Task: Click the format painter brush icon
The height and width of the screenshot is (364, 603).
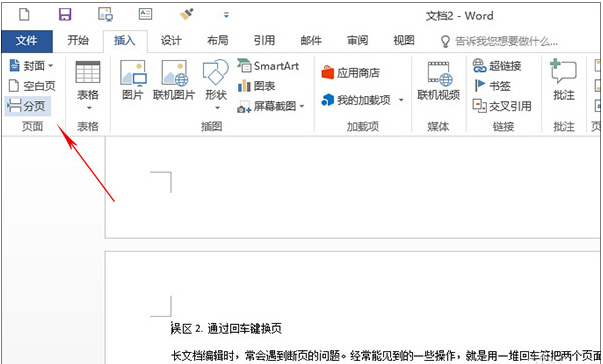Action: 187,15
